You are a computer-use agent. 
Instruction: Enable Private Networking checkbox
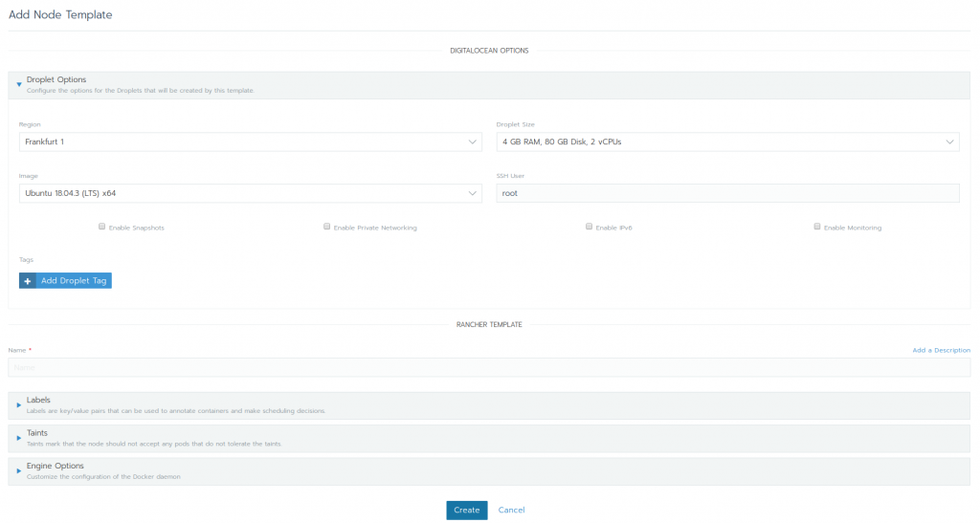(327, 227)
